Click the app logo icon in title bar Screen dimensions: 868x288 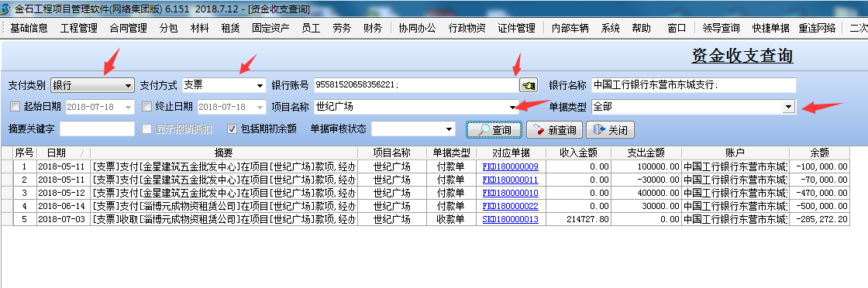(x=5, y=9)
